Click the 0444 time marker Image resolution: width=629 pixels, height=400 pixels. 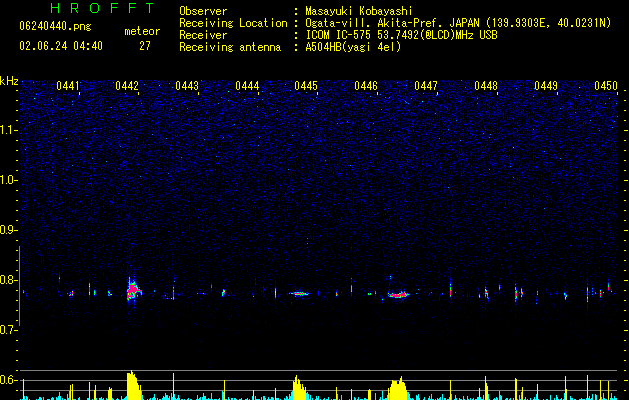pyautogui.click(x=247, y=86)
